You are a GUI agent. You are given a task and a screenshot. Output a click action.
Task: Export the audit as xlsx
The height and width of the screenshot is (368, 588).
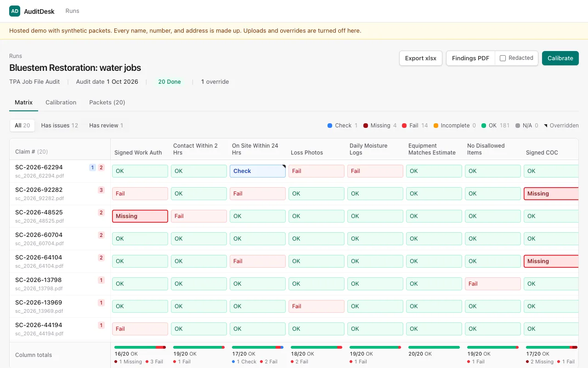click(421, 58)
